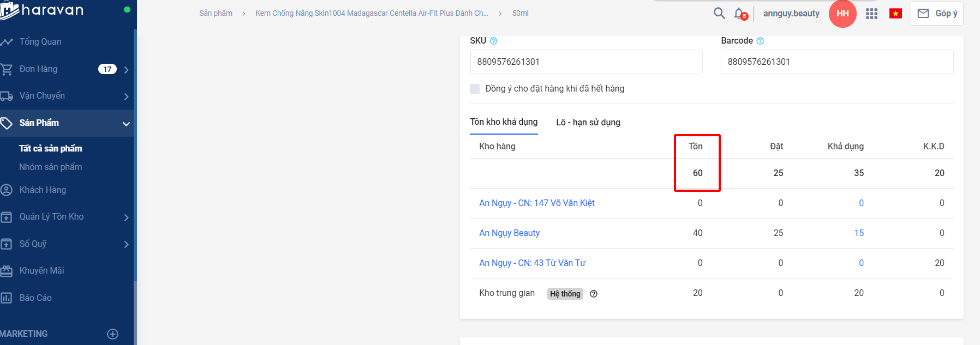The image size is (980, 345).
Task: Select the Tồn kho khả dụng tab
Action: pos(504,122)
